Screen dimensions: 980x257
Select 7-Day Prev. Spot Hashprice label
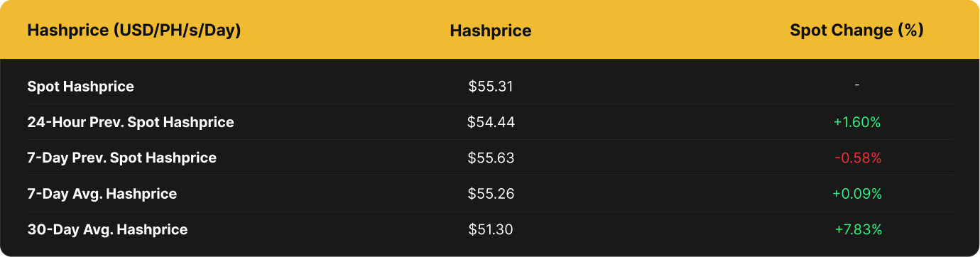(x=121, y=158)
